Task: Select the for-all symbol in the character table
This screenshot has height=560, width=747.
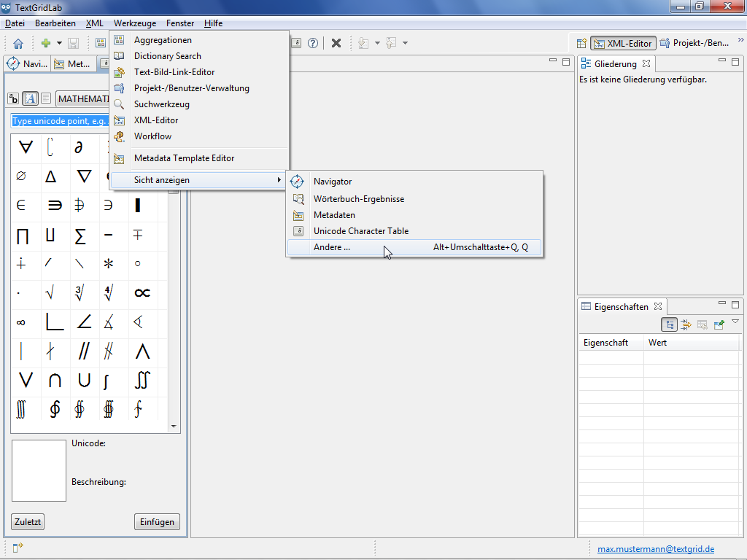Action: (x=26, y=147)
